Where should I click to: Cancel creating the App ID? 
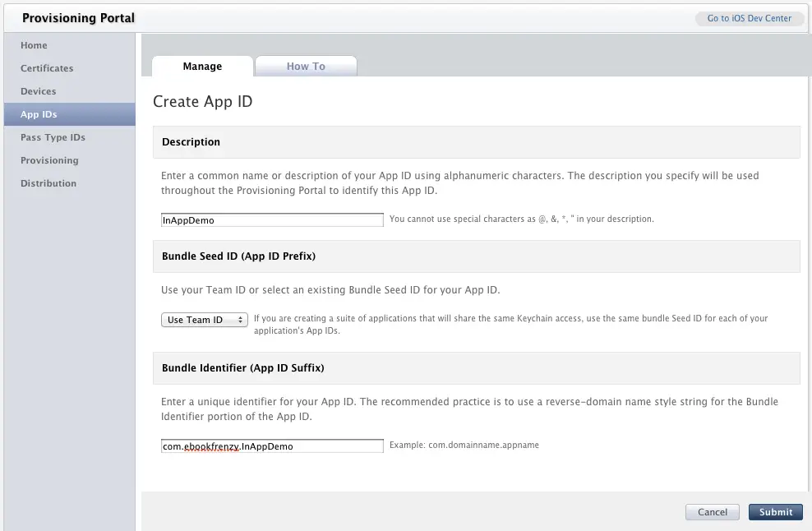712,511
